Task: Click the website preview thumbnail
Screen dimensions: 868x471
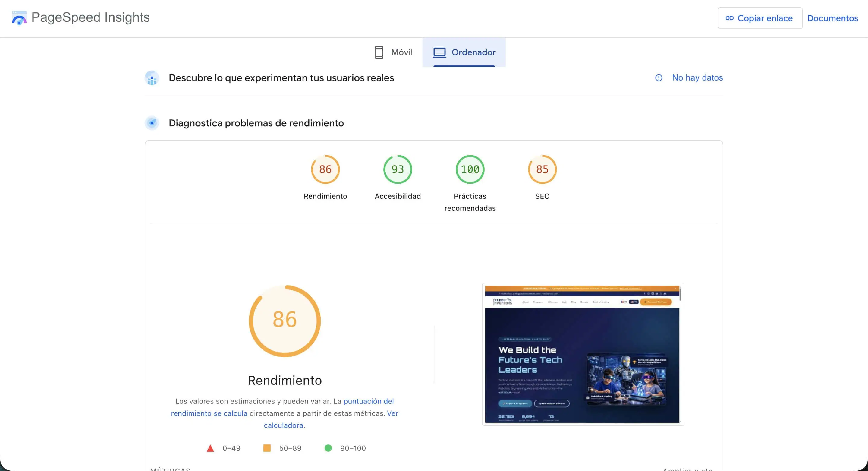Action: (583, 355)
